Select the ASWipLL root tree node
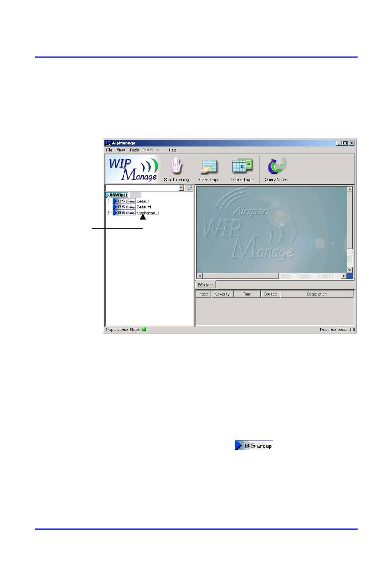 (117, 195)
